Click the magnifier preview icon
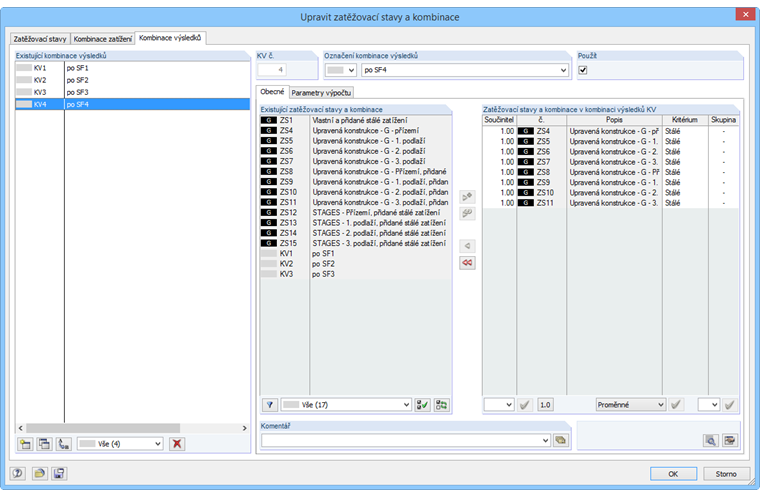Image resolution: width=760 pixels, height=498 pixels. (x=711, y=440)
